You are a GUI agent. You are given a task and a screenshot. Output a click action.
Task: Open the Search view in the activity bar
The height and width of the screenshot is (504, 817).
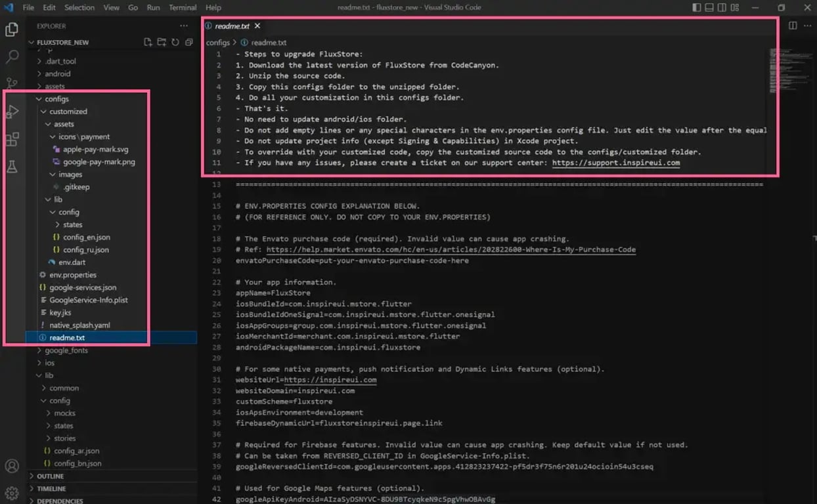click(12, 56)
